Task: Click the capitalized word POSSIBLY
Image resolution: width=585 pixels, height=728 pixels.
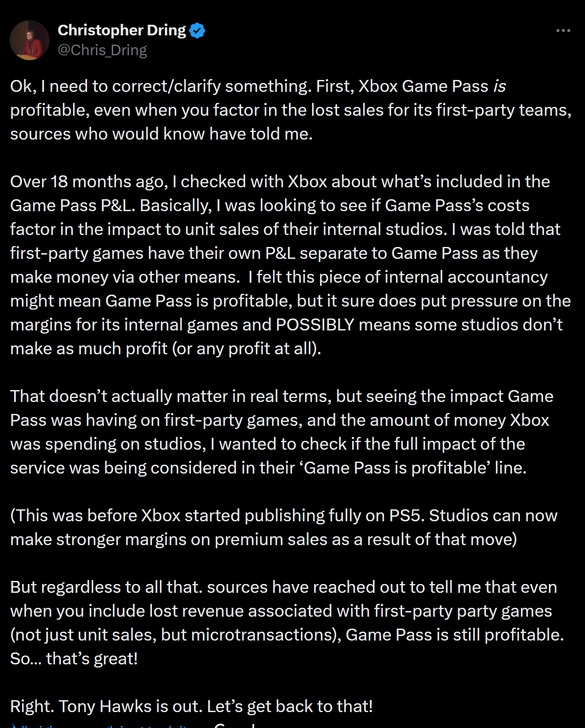Action: tap(315, 325)
